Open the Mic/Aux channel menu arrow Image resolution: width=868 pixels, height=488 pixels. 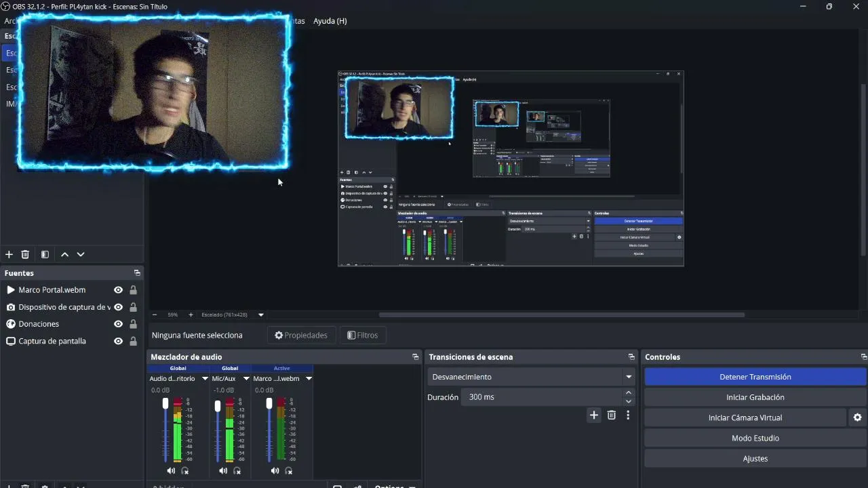coord(246,379)
